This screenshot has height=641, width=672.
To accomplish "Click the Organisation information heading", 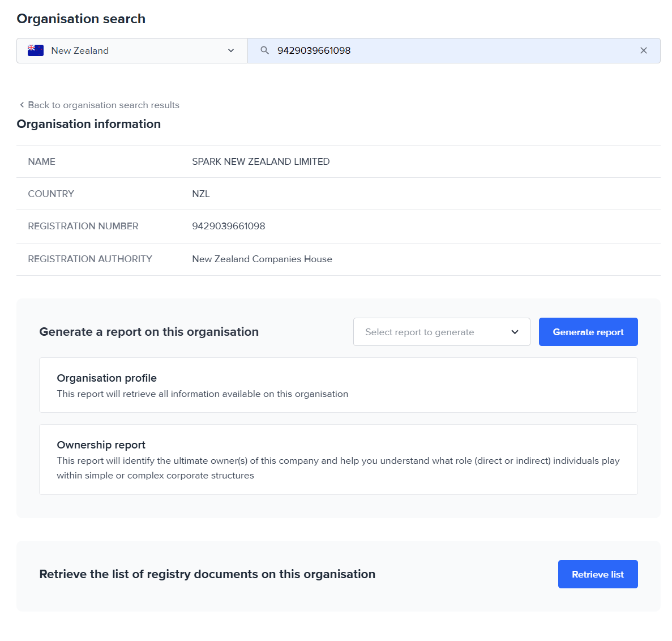I will tap(88, 124).
